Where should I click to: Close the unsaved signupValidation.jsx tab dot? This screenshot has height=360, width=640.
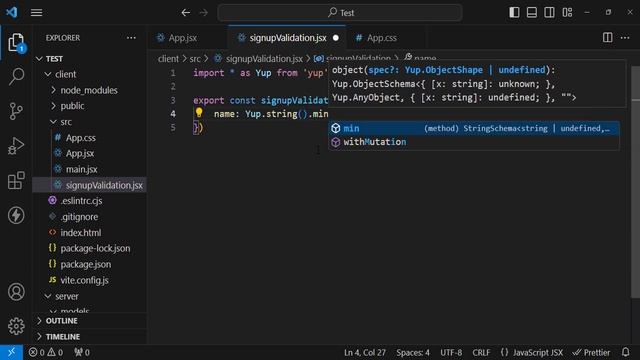[x=336, y=38]
